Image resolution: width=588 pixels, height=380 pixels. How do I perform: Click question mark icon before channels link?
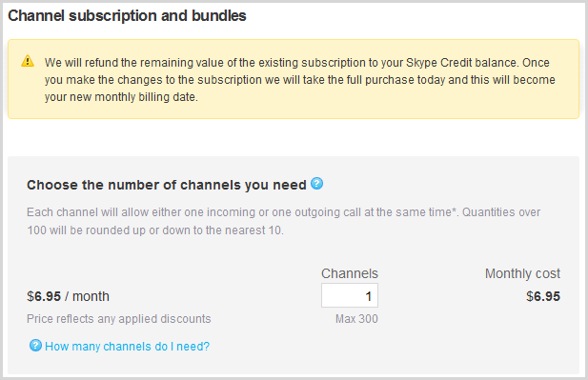tap(35, 346)
